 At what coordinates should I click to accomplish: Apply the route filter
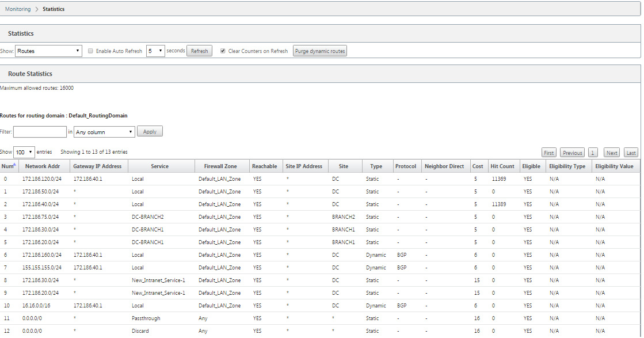150,131
